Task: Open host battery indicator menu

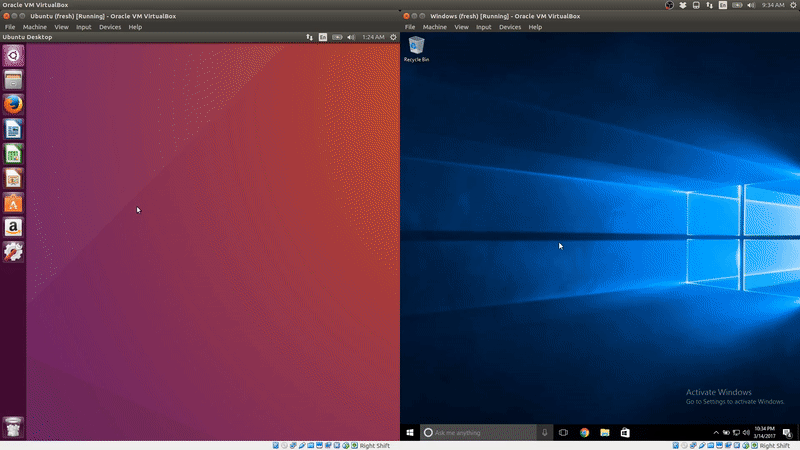Action: coord(737,5)
